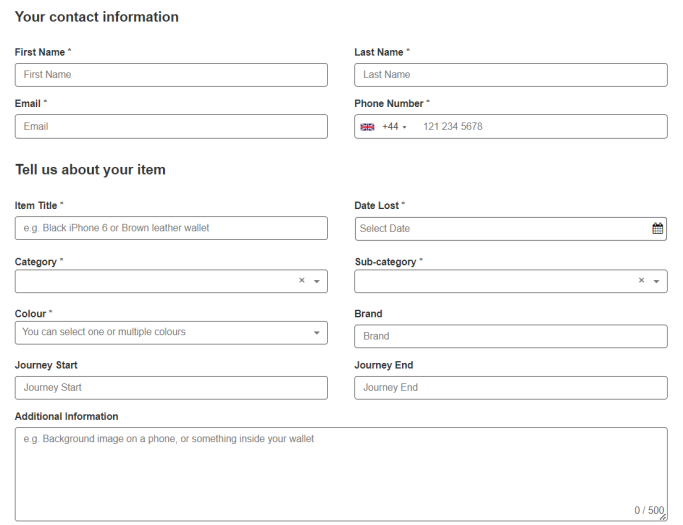Viewport: 683px width, 525px height.
Task: Expand the Sub-category dropdown arrow
Action: tap(657, 282)
